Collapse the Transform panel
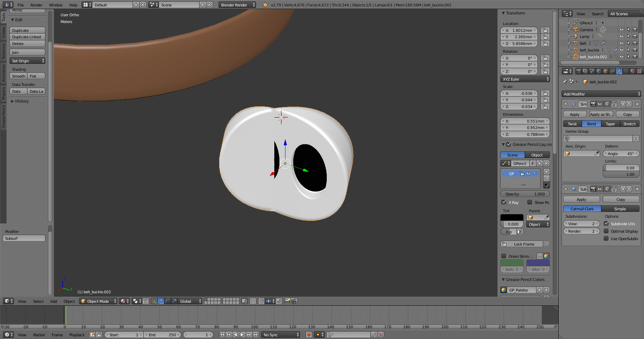This screenshot has width=644, height=339. (x=503, y=13)
